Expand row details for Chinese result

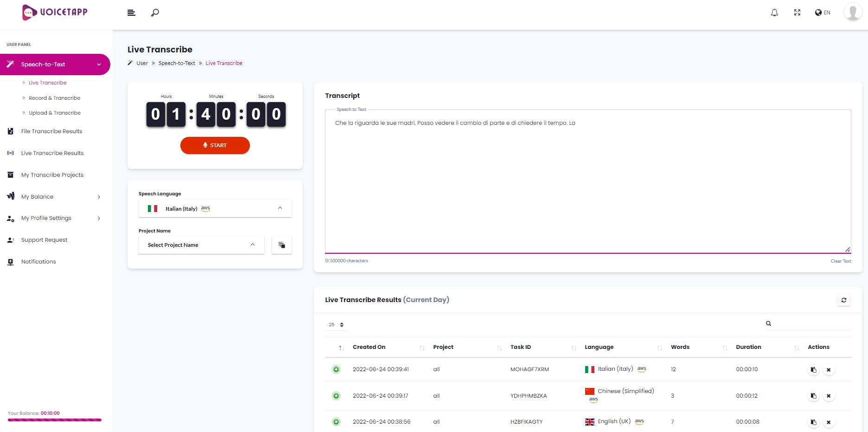(336, 396)
